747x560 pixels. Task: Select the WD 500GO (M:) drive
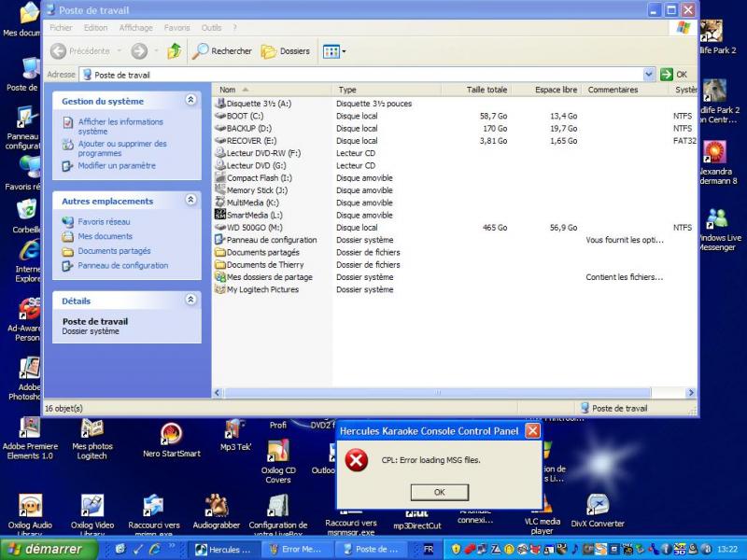click(255, 227)
